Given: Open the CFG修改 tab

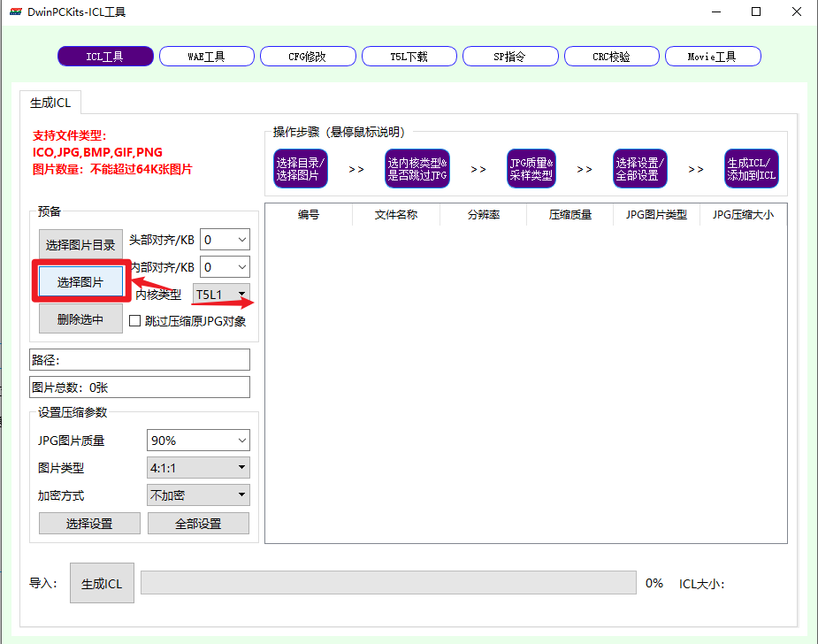Looking at the screenshot, I should 308,57.
